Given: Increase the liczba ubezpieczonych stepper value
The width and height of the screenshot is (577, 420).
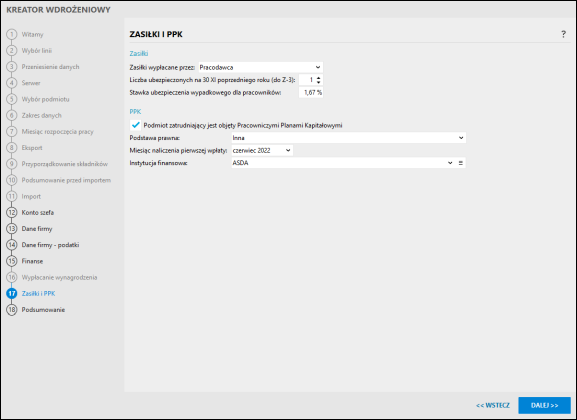Looking at the screenshot, I should (319, 77).
